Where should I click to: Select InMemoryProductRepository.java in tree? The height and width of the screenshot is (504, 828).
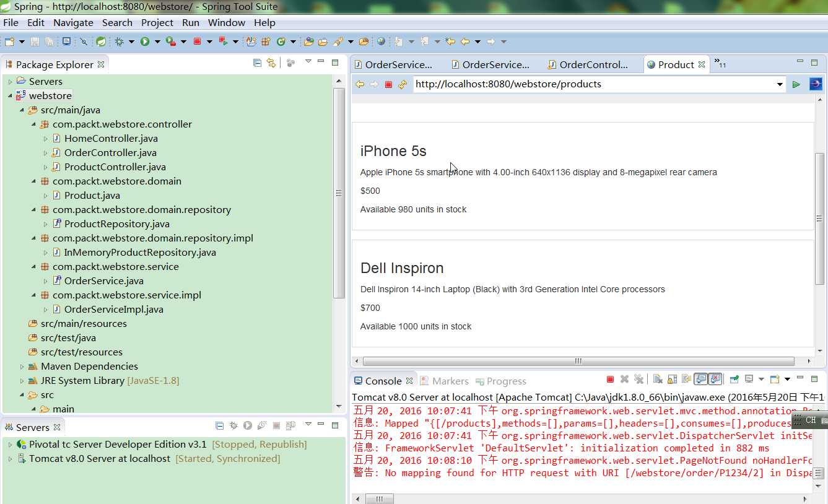(x=140, y=252)
